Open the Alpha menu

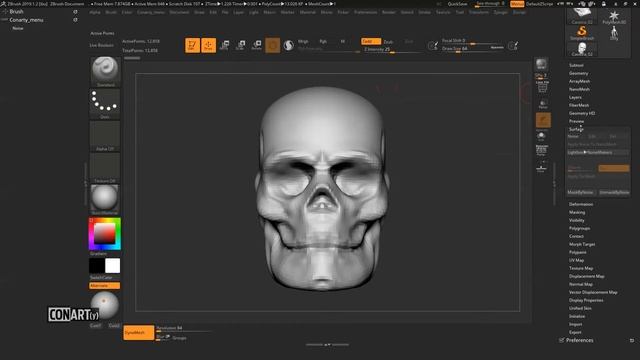click(x=95, y=12)
